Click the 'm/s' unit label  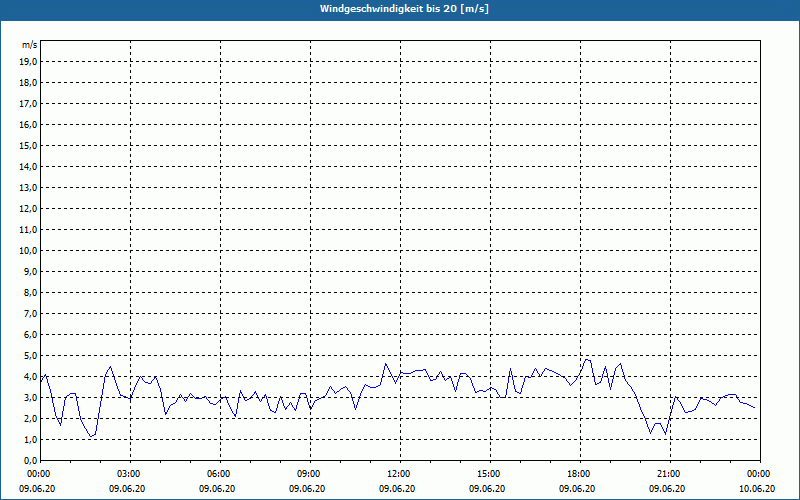tap(30, 45)
